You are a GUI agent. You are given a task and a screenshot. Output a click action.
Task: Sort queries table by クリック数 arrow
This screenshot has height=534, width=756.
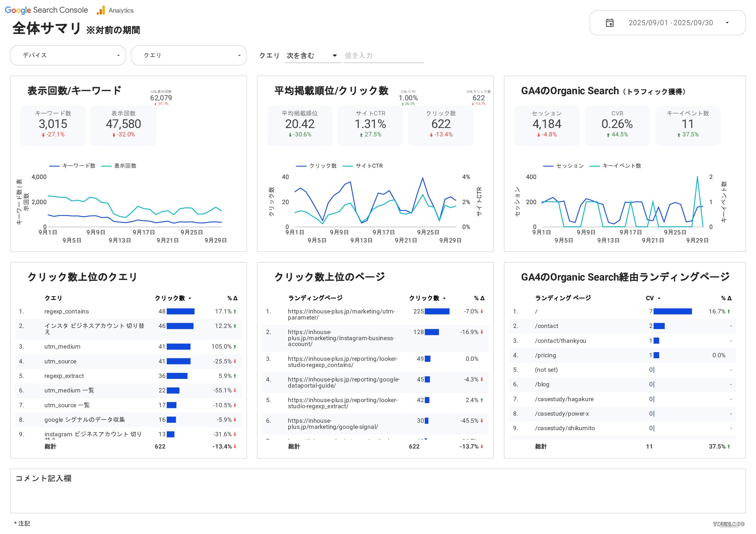(190, 298)
